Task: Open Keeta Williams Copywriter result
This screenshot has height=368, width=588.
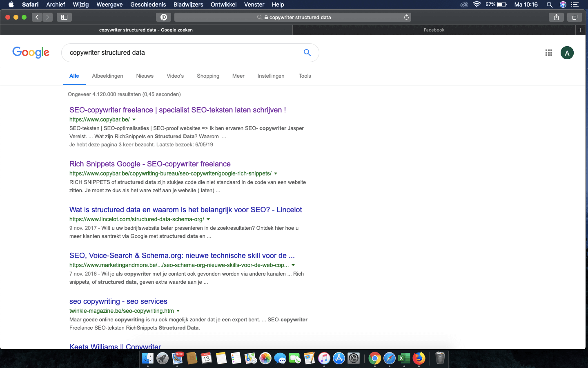Action: 115,346
